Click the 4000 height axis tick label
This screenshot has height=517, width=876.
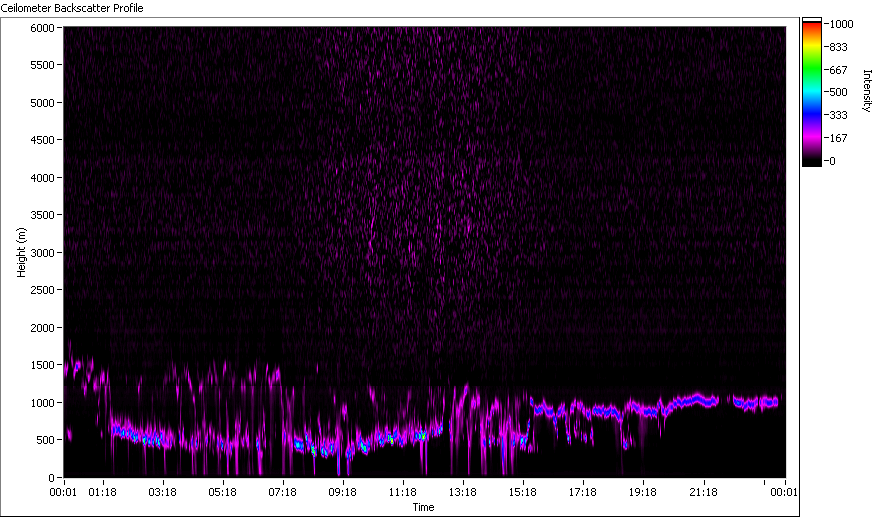42,178
